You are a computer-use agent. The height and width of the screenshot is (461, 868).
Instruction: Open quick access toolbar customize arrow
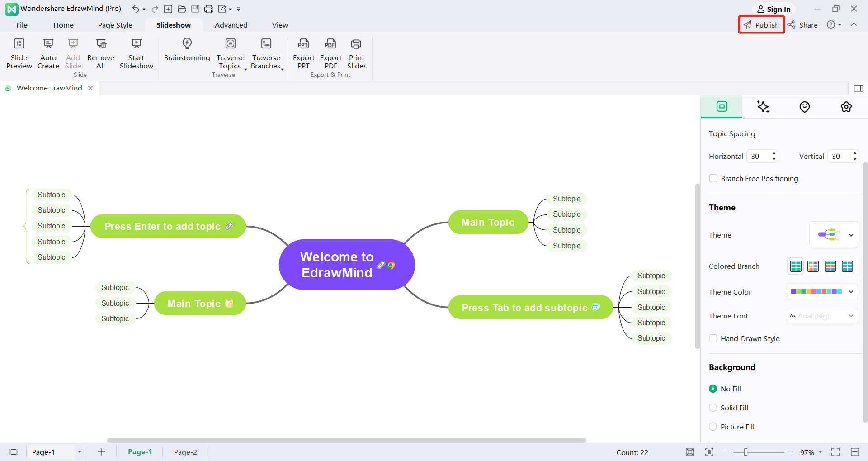238,10
